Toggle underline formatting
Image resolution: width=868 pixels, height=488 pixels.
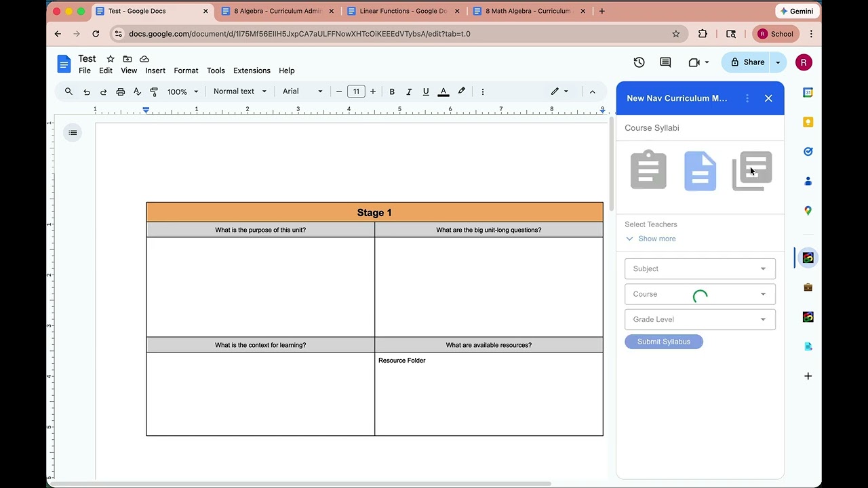[426, 91]
